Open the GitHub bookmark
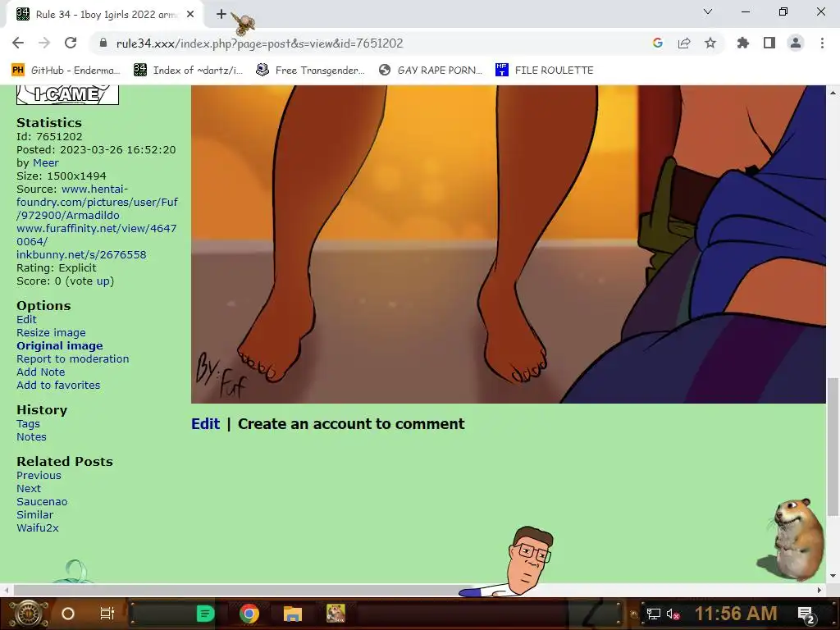 point(66,71)
